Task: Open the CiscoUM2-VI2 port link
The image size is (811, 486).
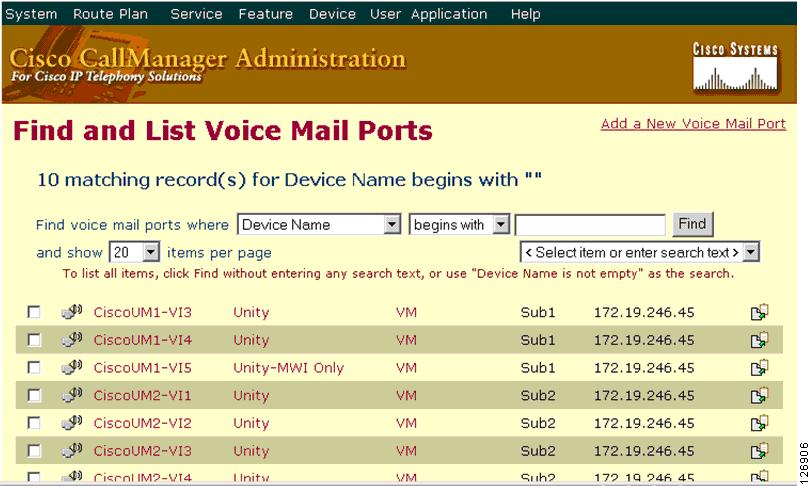Action: (x=142, y=423)
